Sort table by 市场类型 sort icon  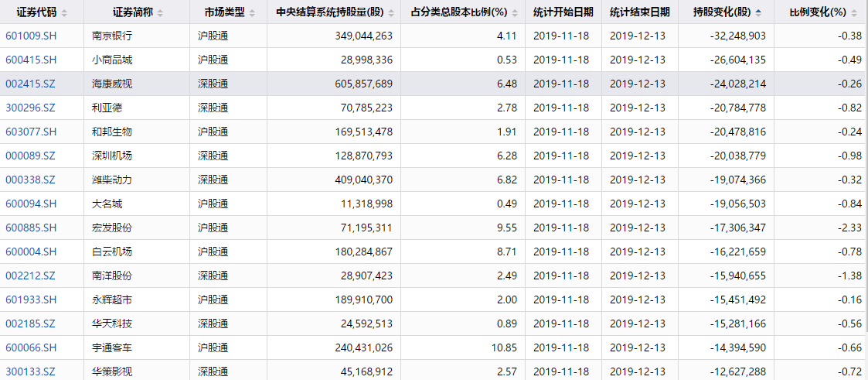coord(253,12)
